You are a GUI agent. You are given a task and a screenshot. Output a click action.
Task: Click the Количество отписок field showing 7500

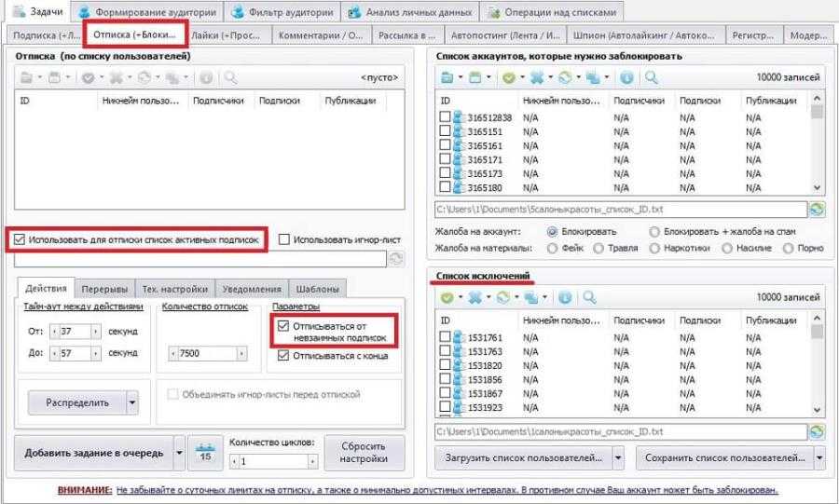point(204,354)
